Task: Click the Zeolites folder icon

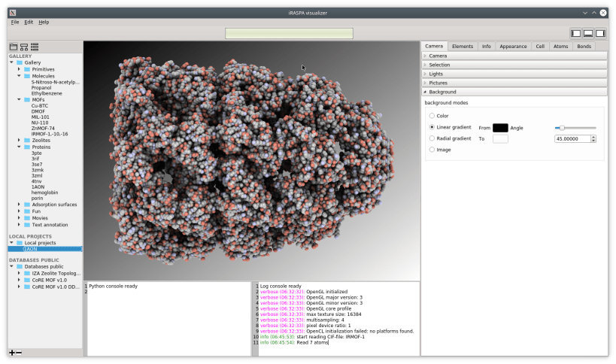Action: [x=27, y=140]
